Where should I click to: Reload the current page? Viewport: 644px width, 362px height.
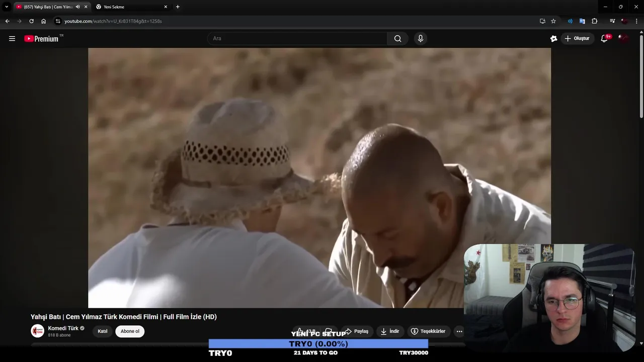click(31, 21)
